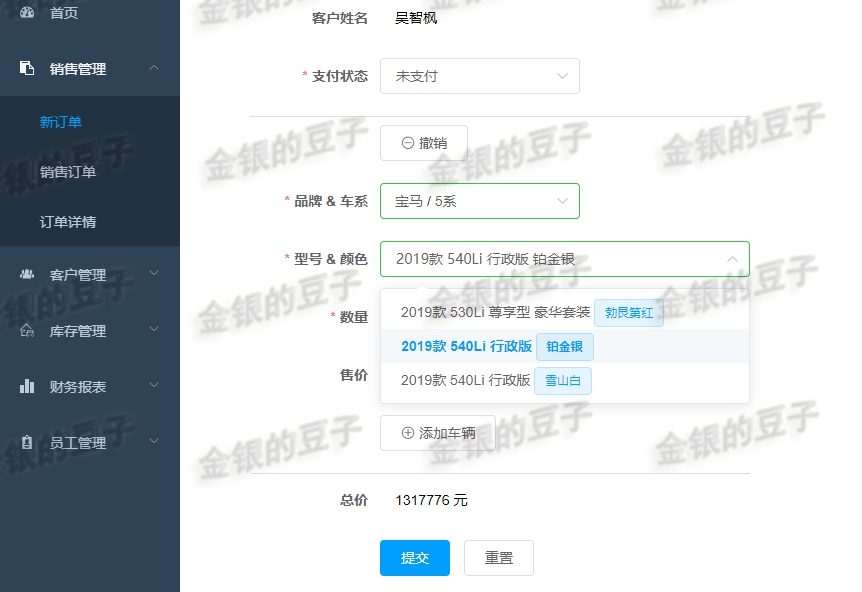Click the 勃艮第红 color tag
The width and height of the screenshot is (862, 592).
point(628,312)
